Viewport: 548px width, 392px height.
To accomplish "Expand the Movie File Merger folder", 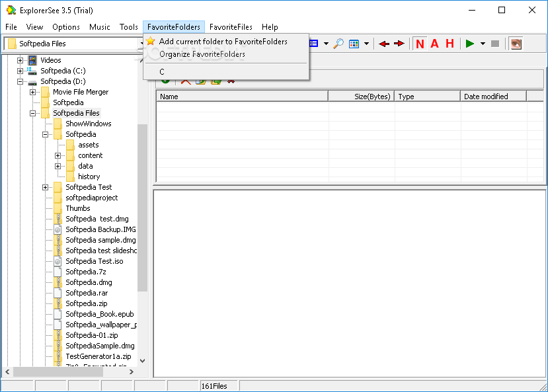I will (x=33, y=93).
